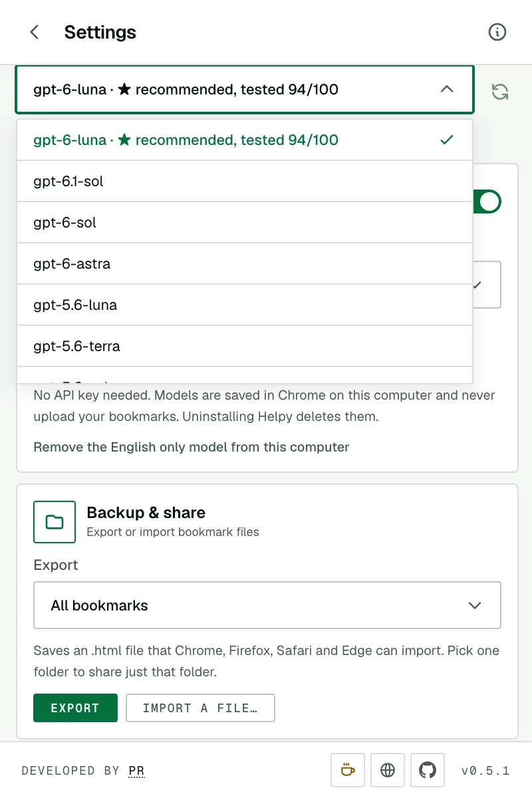Click the Export field label
This screenshot has width=532, height=798.
pos(56,565)
